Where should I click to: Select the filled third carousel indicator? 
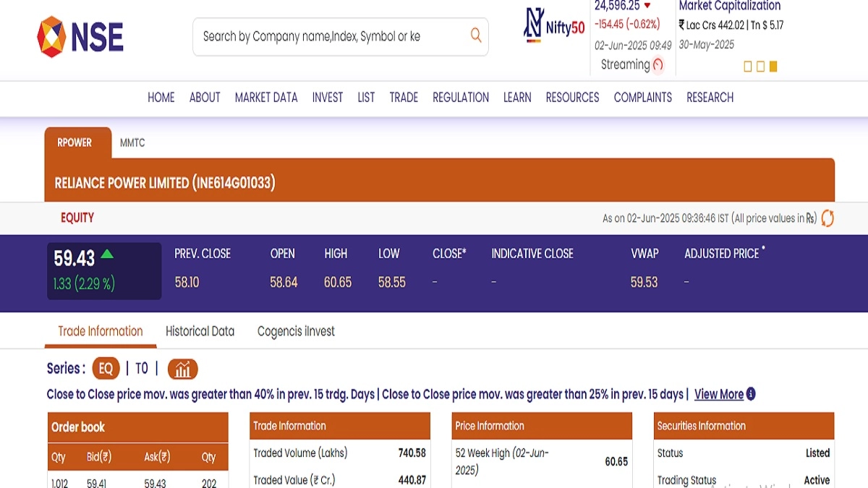(773, 67)
